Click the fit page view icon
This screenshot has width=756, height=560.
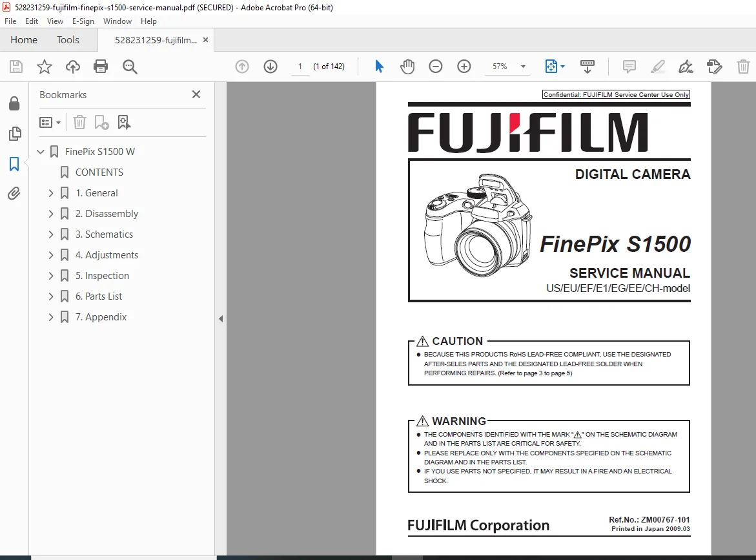551,67
